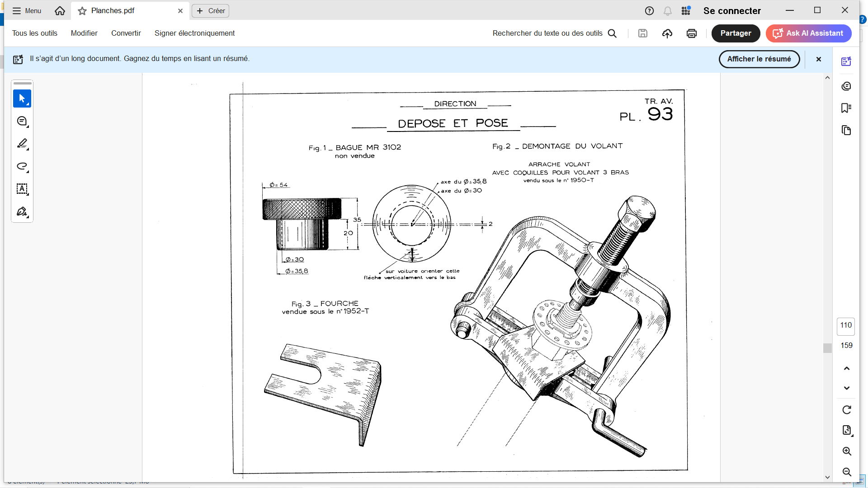Screen dimensions: 868x488
Task: Select the add comment tool
Action: (22, 121)
